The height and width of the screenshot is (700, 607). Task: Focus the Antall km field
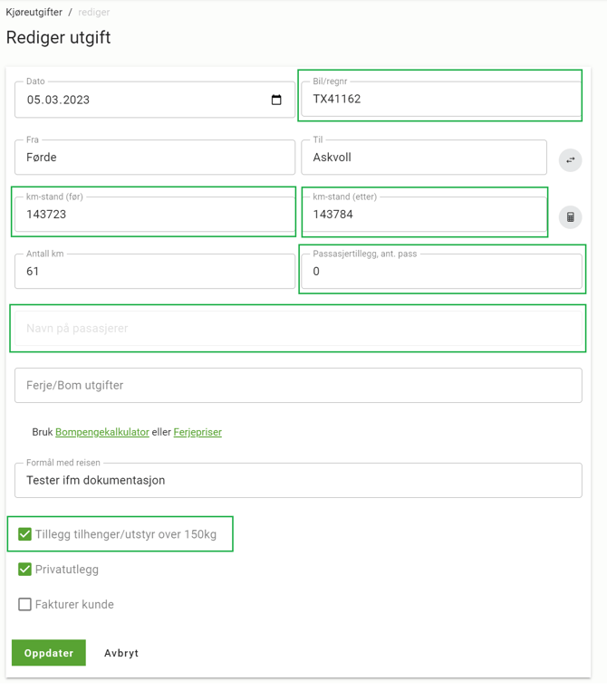[155, 272]
